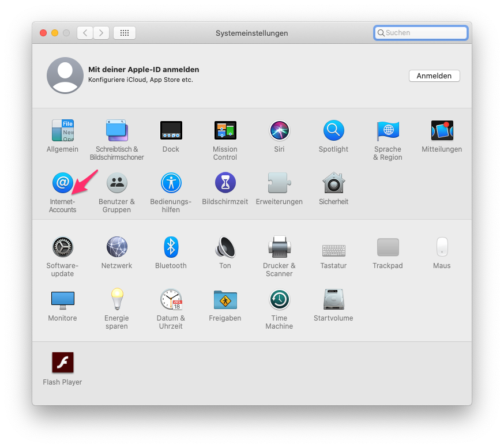Show all preferences grid button
The width and height of the screenshot is (504, 448).
tap(125, 33)
